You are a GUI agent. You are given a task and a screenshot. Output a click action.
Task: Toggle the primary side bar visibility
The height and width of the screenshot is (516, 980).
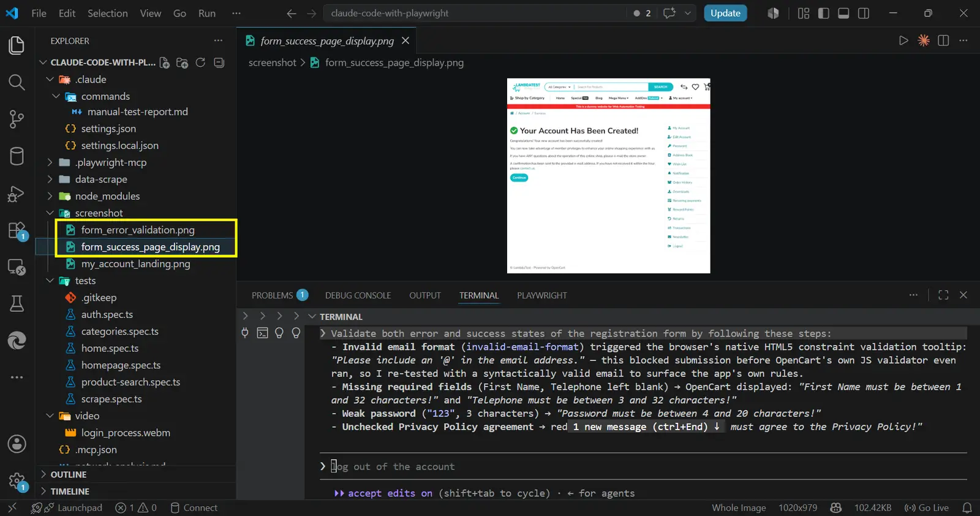click(824, 13)
